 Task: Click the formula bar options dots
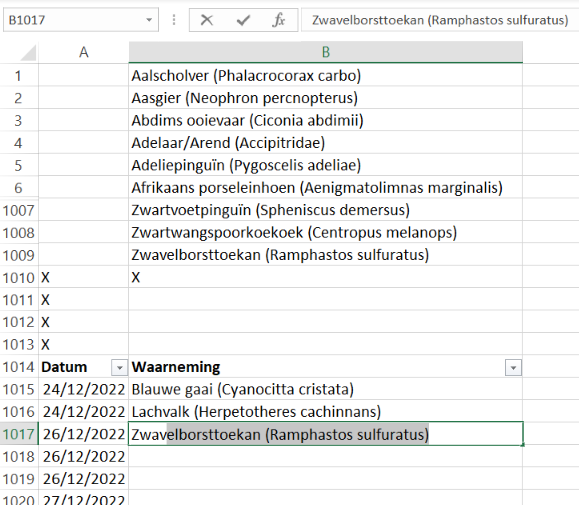point(174,20)
